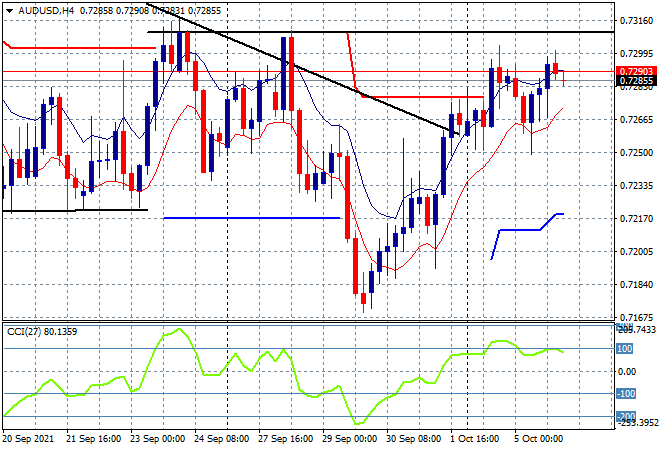Click the 24 Sep 08:00 time label
The height and width of the screenshot is (450, 660).
click(x=221, y=439)
